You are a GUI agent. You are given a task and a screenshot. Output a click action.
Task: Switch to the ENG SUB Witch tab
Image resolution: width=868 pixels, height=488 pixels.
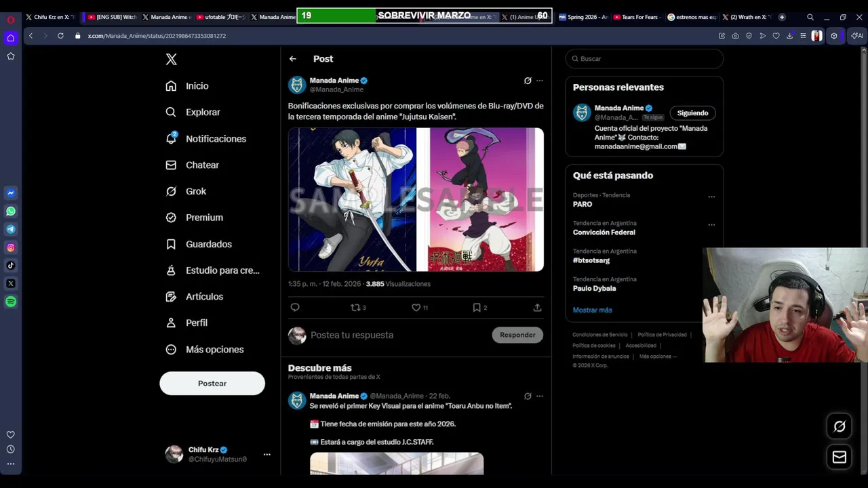(x=112, y=17)
